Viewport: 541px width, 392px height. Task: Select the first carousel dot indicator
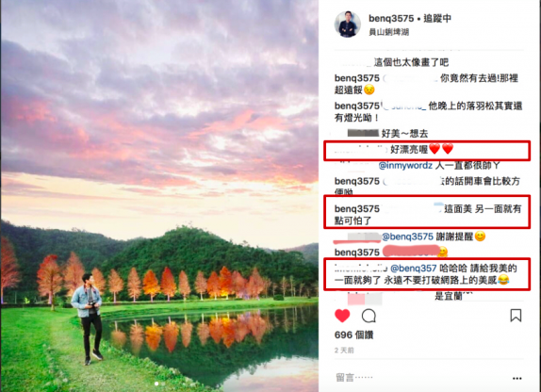pos(156,384)
